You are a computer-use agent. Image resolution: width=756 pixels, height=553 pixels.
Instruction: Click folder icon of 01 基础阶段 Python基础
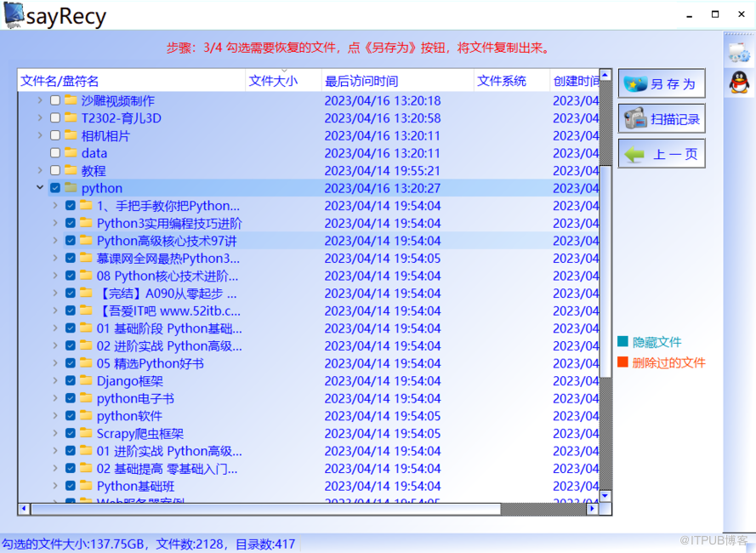[x=86, y=328]
